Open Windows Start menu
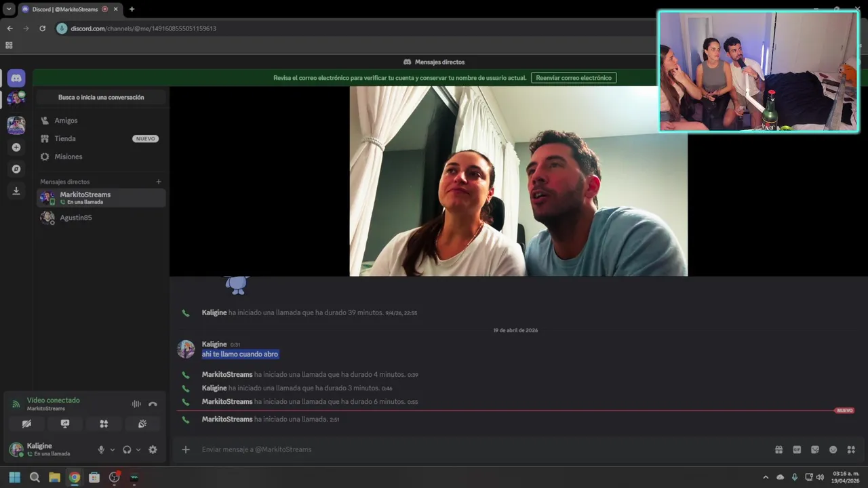Viewport: 868px width, 488px height. pyautogui.click(x=14, y=477)
